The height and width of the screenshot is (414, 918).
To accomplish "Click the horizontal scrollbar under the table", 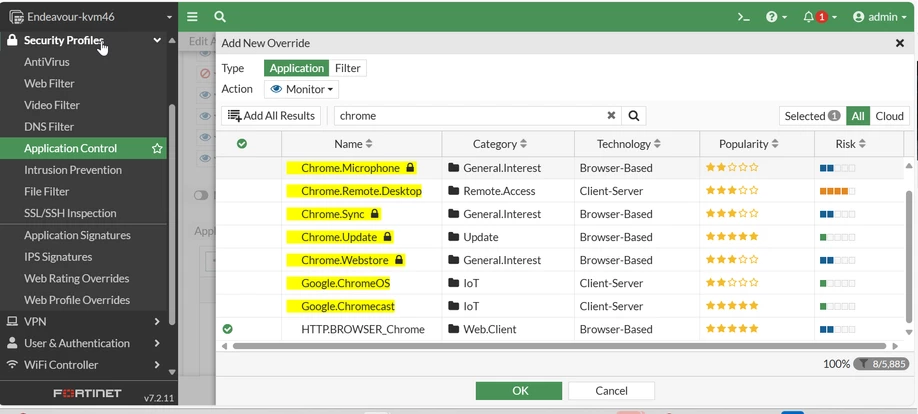I will coord(559,346).
